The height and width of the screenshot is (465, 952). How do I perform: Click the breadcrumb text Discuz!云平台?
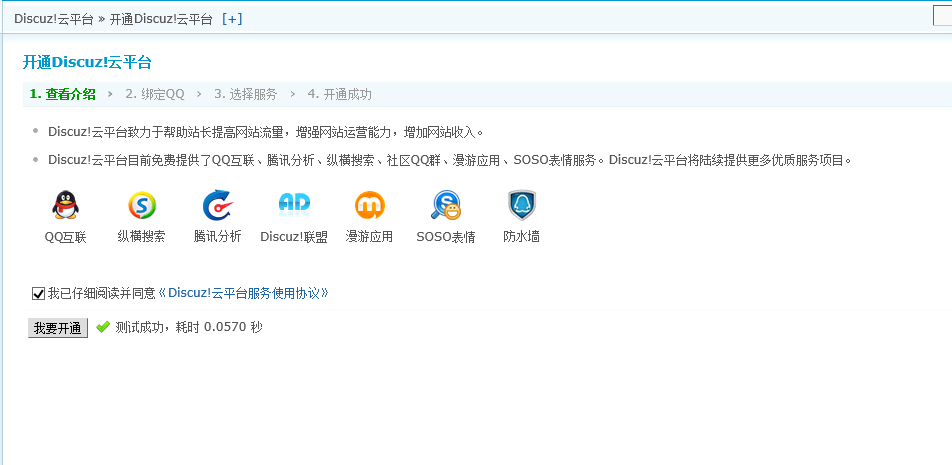[x=53, y=19]
